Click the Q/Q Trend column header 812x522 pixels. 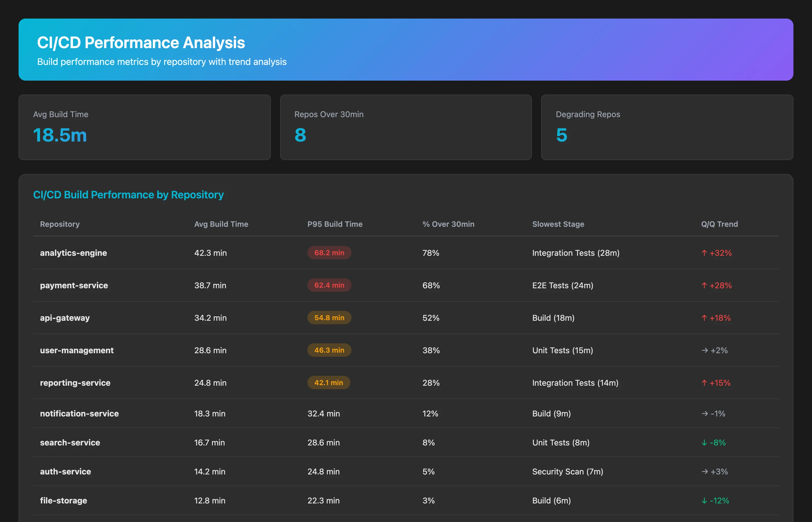point(719,224)
